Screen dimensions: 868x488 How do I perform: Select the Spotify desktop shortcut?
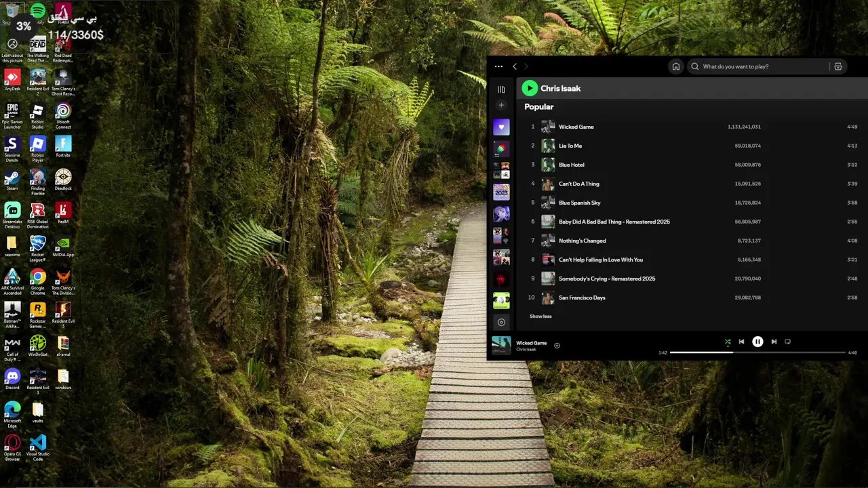(x=38, y=14)
